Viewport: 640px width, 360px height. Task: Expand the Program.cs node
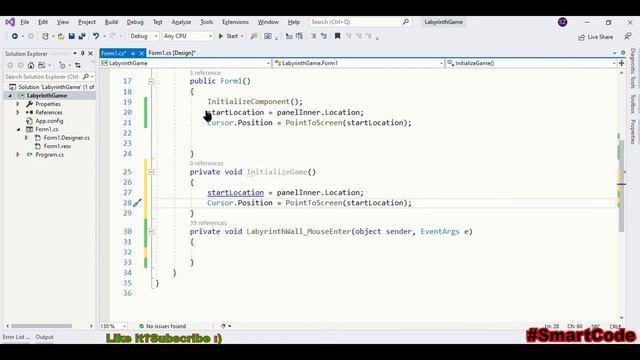pyautogui.click(x=18, y=155)
